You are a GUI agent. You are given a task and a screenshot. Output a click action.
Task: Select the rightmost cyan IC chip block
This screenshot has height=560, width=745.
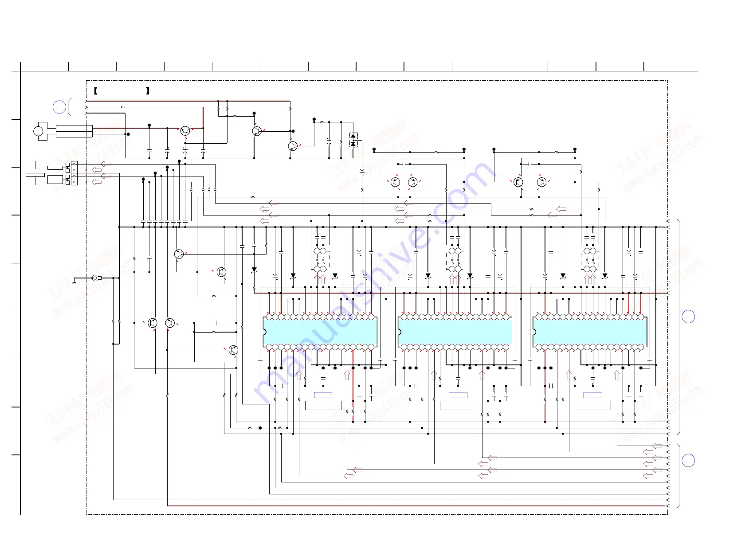tap(590, 332)
